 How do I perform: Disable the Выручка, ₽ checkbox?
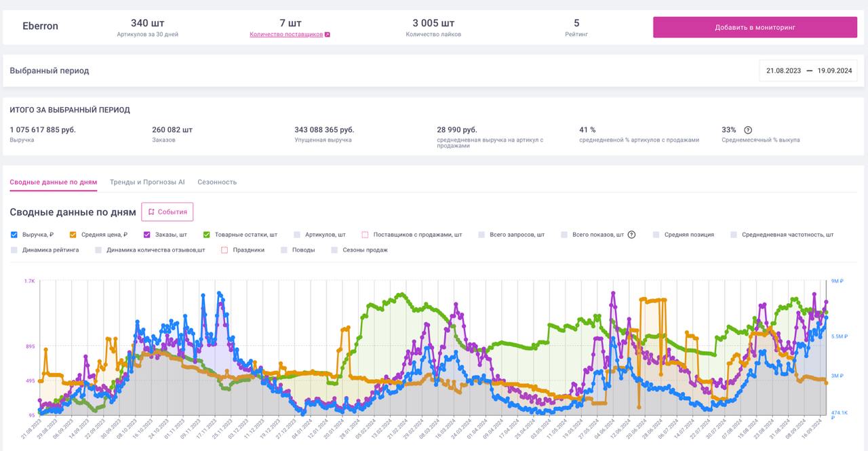pos(14,234)
